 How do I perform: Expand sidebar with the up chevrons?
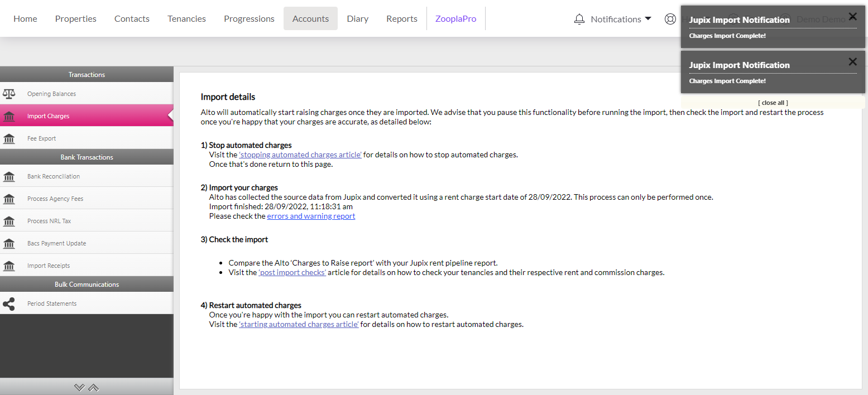coord(94,387)
